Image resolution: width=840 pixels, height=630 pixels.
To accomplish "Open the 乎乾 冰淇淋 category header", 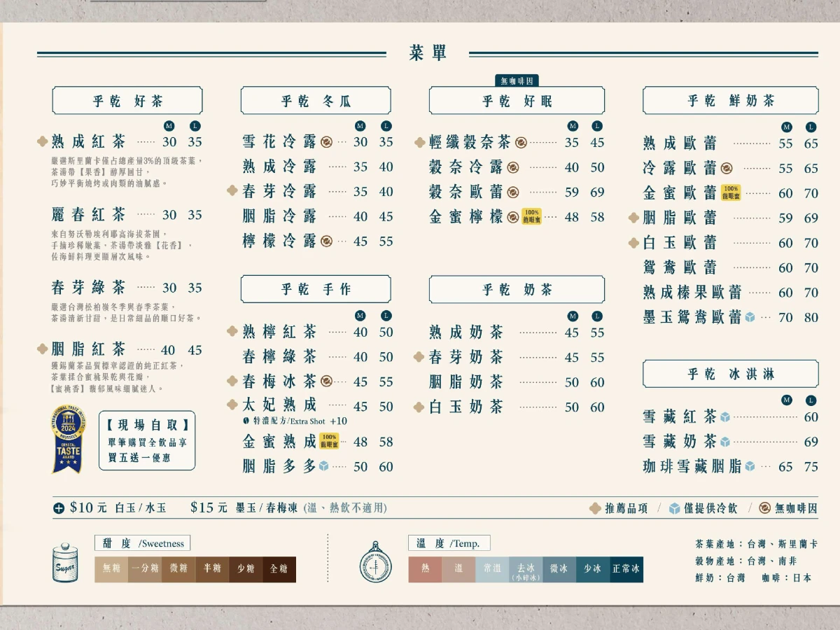I will pyautogui.click(x=730, y=374).
